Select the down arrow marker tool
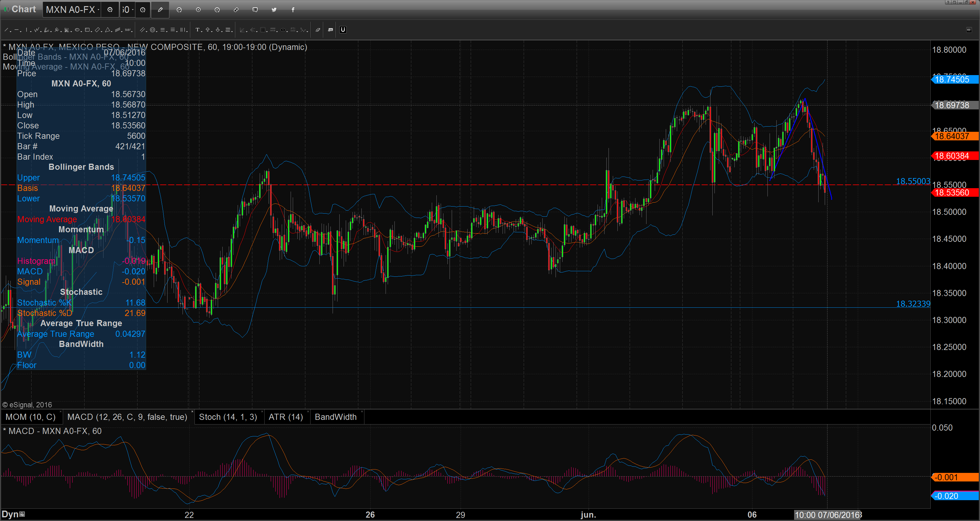Viewport: 980px width, 521px height. [x=218, y=30]
